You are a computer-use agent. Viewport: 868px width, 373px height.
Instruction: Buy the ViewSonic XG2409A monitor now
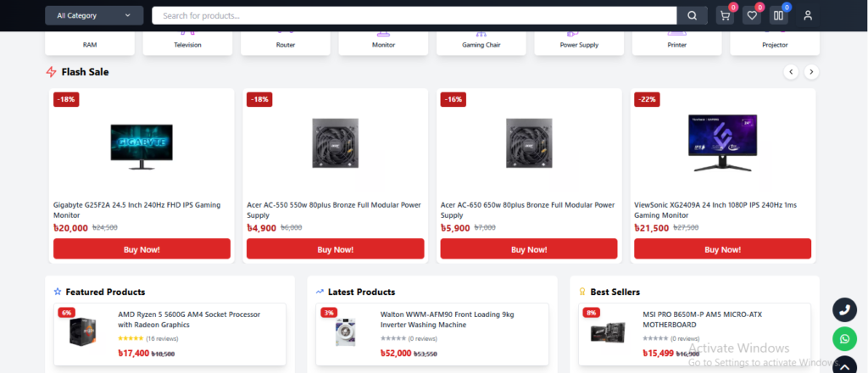point(722,249)
